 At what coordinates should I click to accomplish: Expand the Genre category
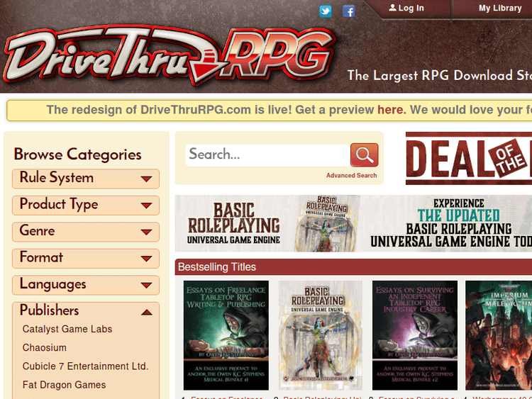coord(86,232)
